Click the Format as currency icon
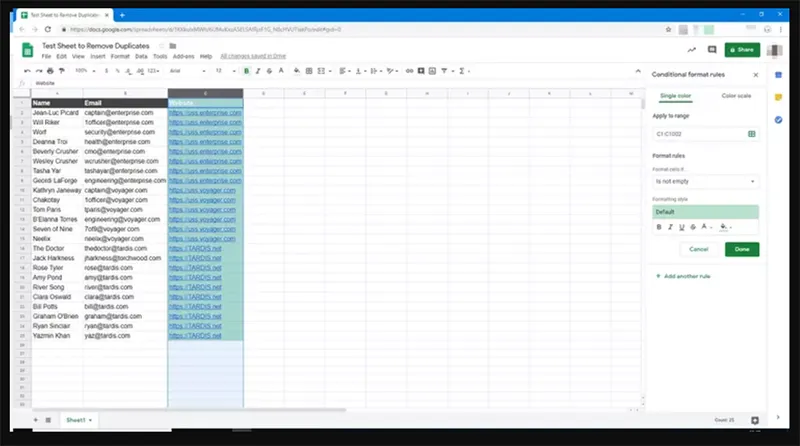The image size is (800, 446). click(106, 71)
